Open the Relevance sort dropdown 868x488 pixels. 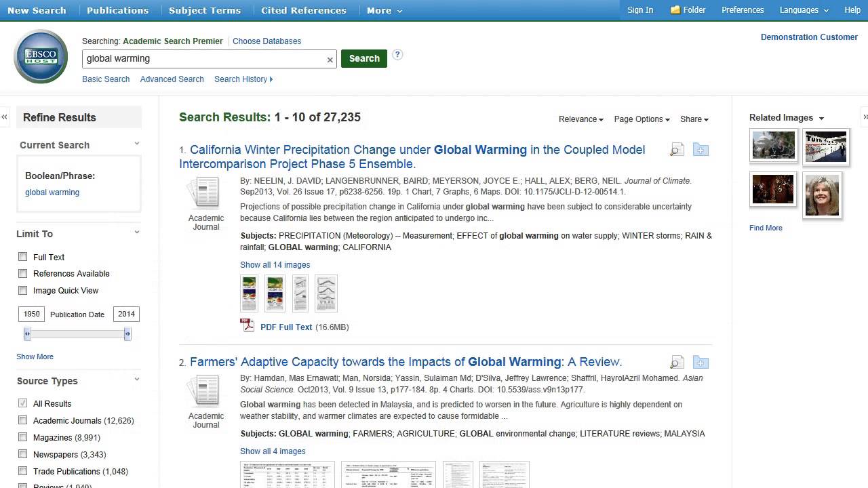[x=580, y=119]
